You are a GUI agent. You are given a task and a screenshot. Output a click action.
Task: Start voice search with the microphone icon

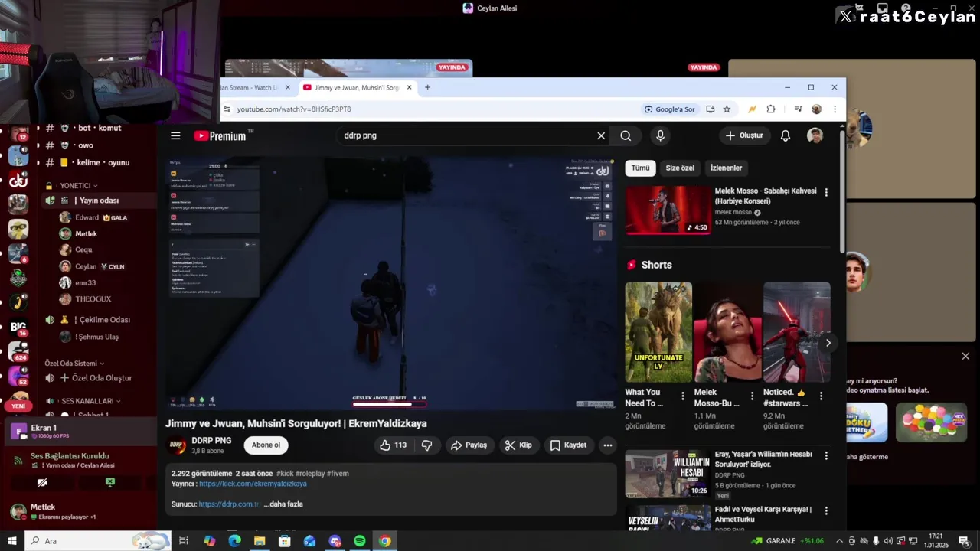pyautogui.click(x=660, y=135)
